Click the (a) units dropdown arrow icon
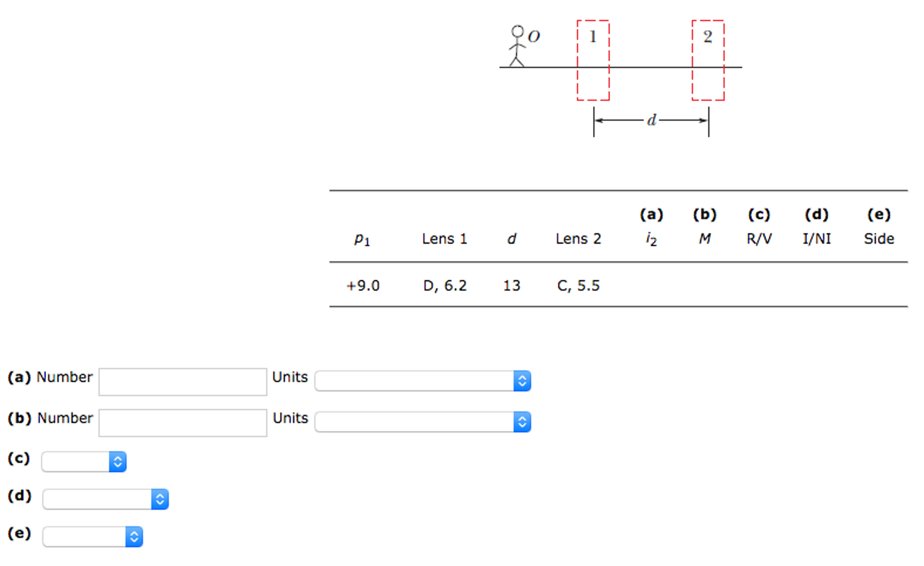The image size is (924, 566). [x=522, y=380]
